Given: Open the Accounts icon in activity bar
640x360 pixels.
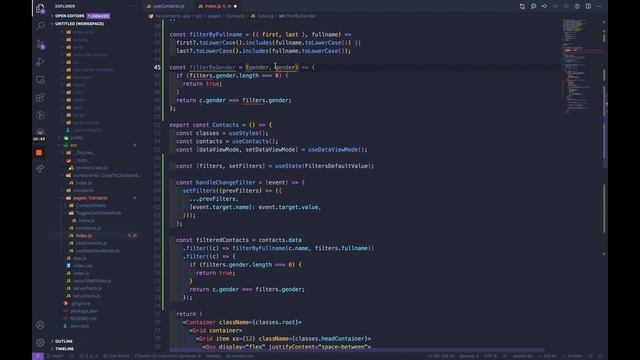Looking at the screenshot, I should [40, 325].
